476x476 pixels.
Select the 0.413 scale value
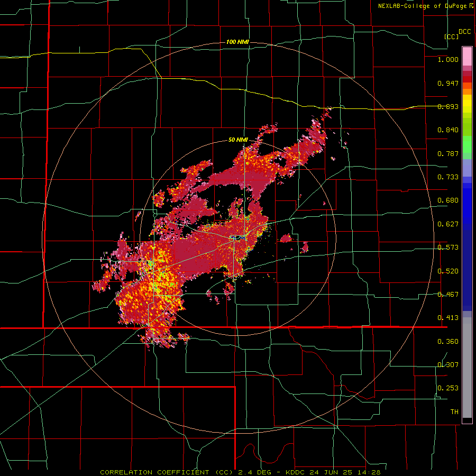point(448,318)
